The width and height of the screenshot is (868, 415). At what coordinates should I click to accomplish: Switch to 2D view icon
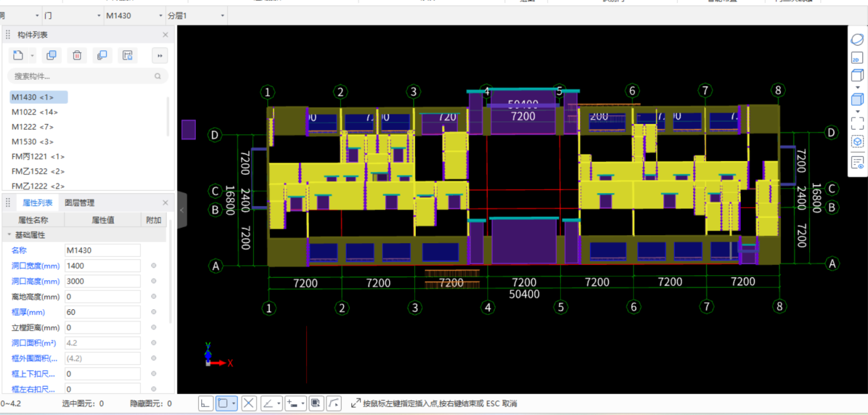point(857,58)
